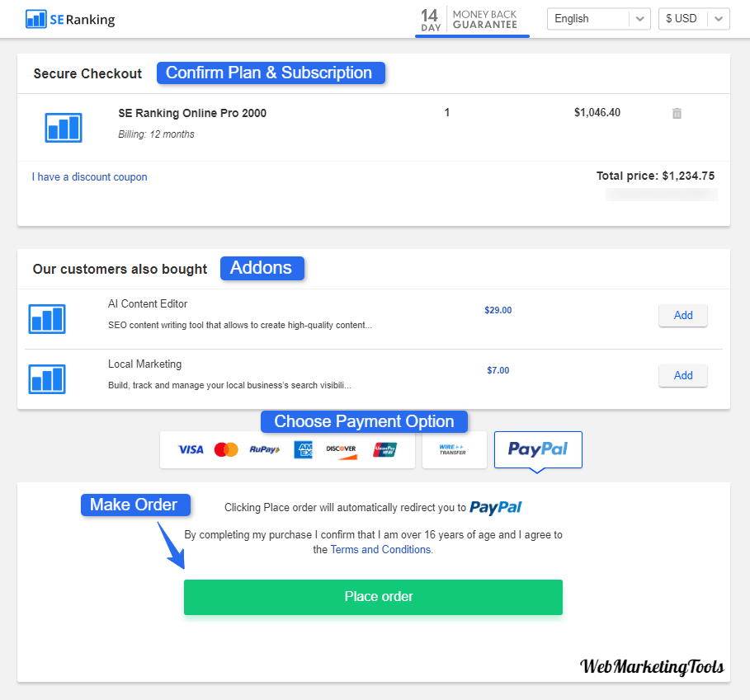
Task: Click the Local Marketing addon icon
Action: click(47, 379)
